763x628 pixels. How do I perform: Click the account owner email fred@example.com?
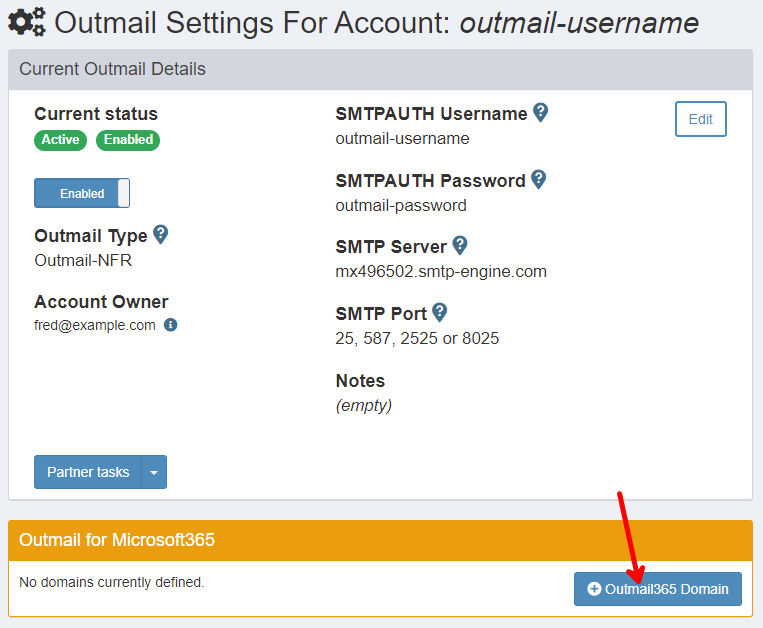click(x=95, y=325)
